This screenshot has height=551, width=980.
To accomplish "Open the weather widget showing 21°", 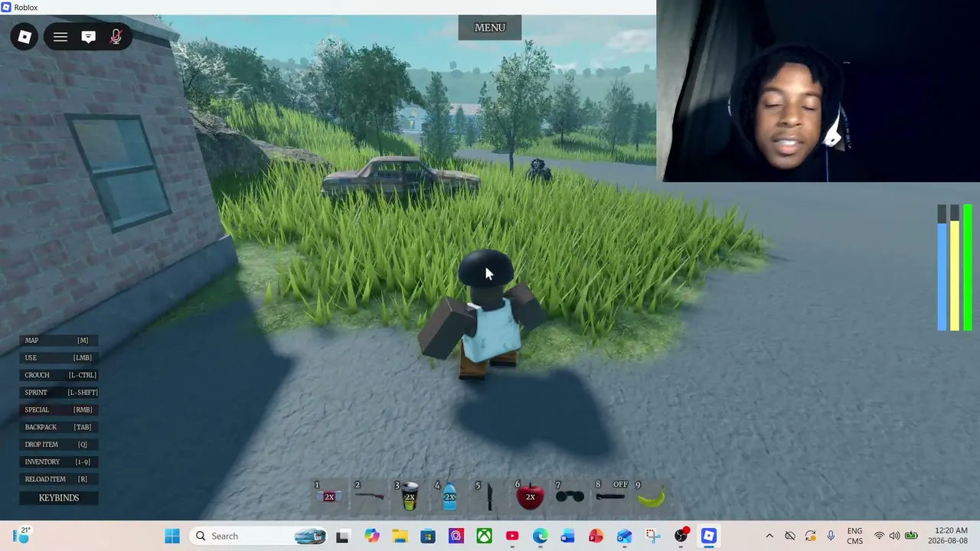I will 21,536.
